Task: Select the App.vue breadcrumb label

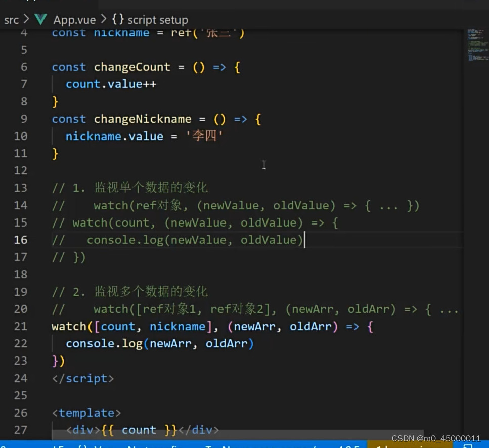Action: (74, 20)
